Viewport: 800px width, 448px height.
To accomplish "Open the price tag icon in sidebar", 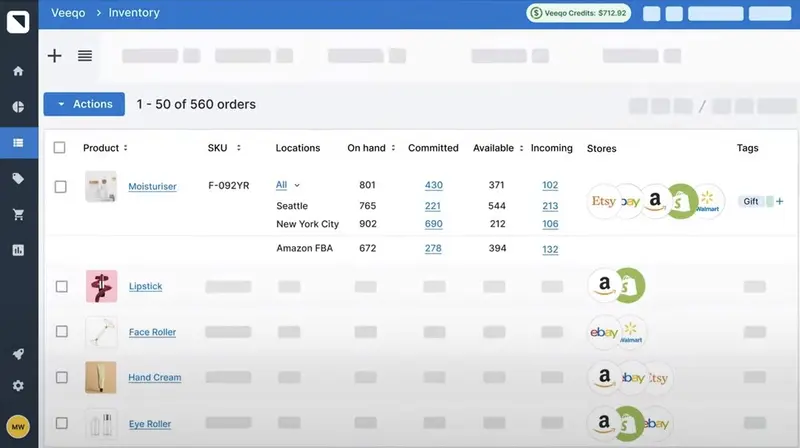I will (x=18, y=178).
